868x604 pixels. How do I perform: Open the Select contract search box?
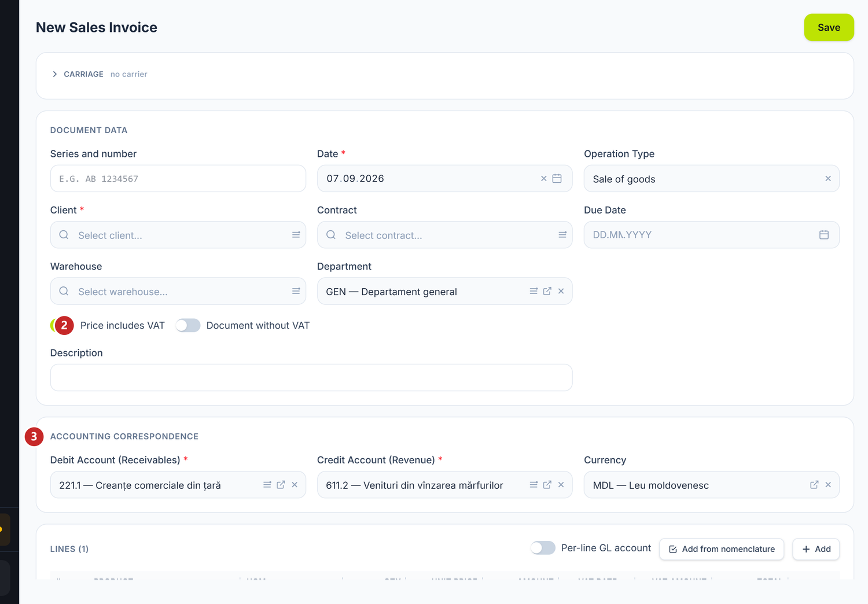coord(445,235)
